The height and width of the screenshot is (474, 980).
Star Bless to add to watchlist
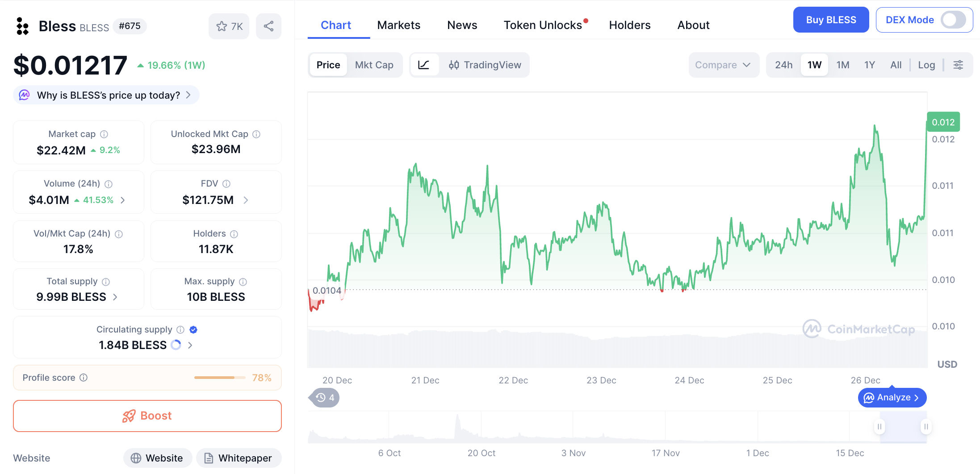tap(229, 26)
